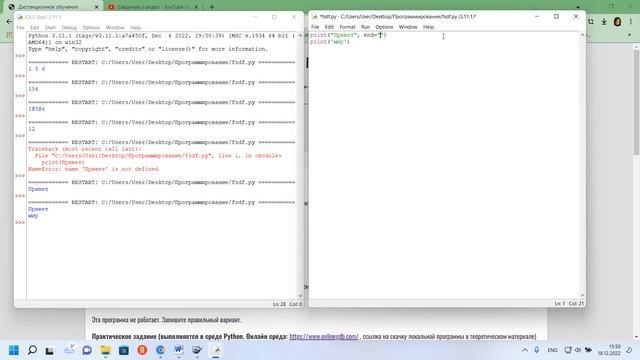The height and width of the screenshot is (360, 640).
Task: Open Shell menu in IDLE Shell
Action: (x=50, y=27)
